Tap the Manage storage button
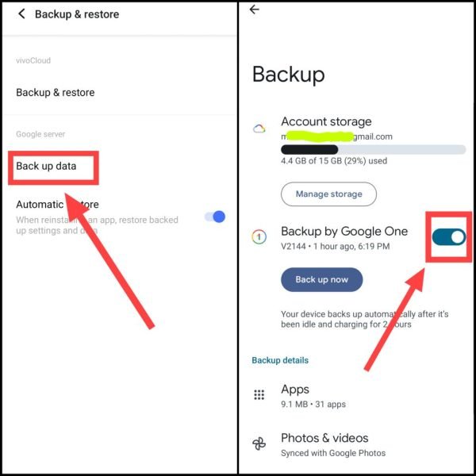 coord(328,194)
